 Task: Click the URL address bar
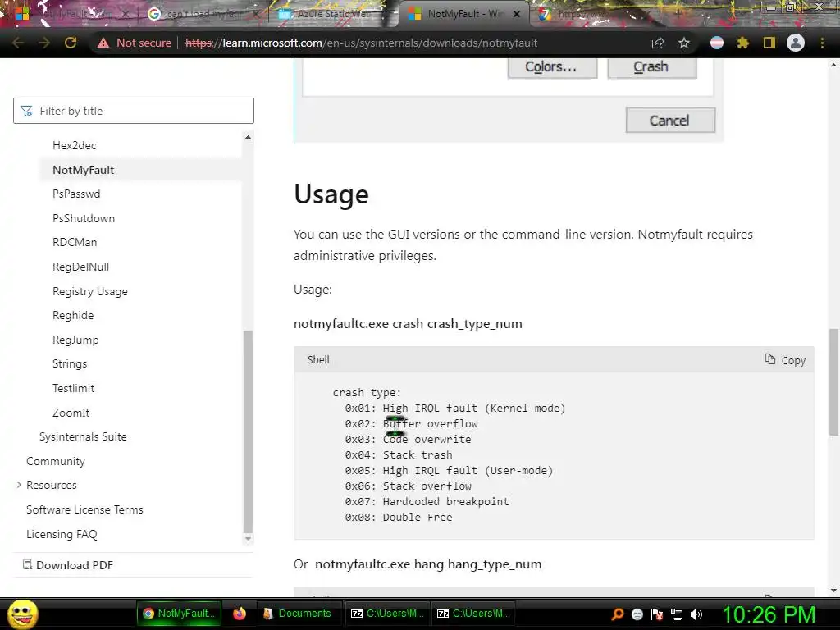click(361, 43)
